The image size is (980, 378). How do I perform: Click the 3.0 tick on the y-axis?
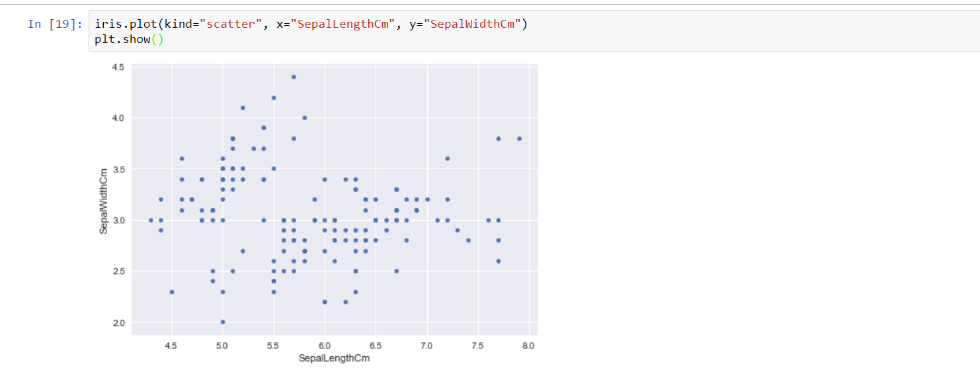click(119, 221)
